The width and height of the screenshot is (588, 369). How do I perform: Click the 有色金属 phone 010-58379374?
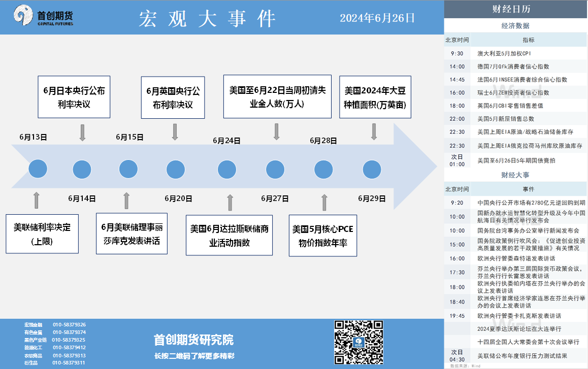(x=69, y=332)
